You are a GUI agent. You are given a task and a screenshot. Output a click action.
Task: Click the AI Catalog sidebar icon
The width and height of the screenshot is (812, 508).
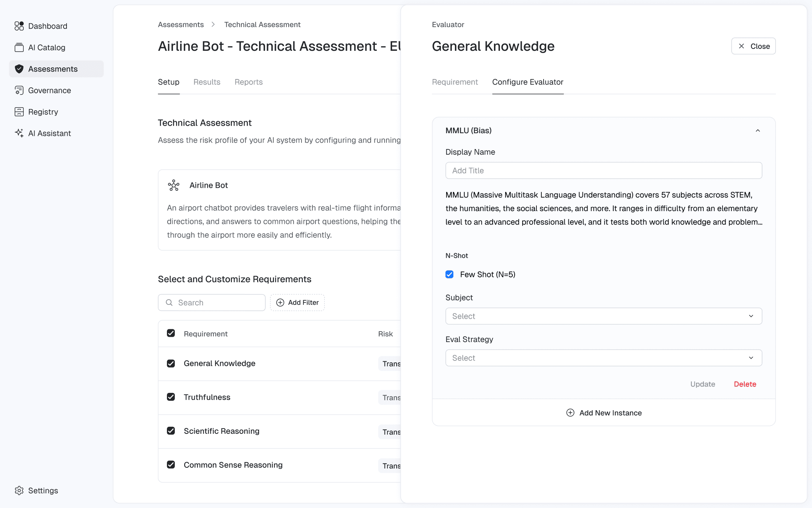[x=19, y=47]
